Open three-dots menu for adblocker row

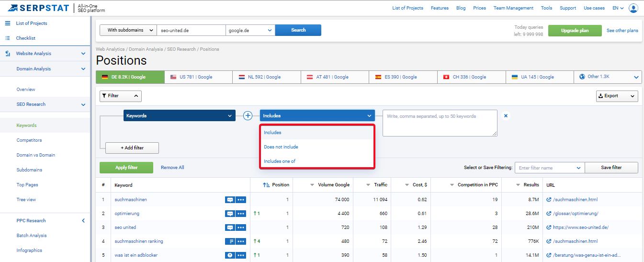point(240,255)
